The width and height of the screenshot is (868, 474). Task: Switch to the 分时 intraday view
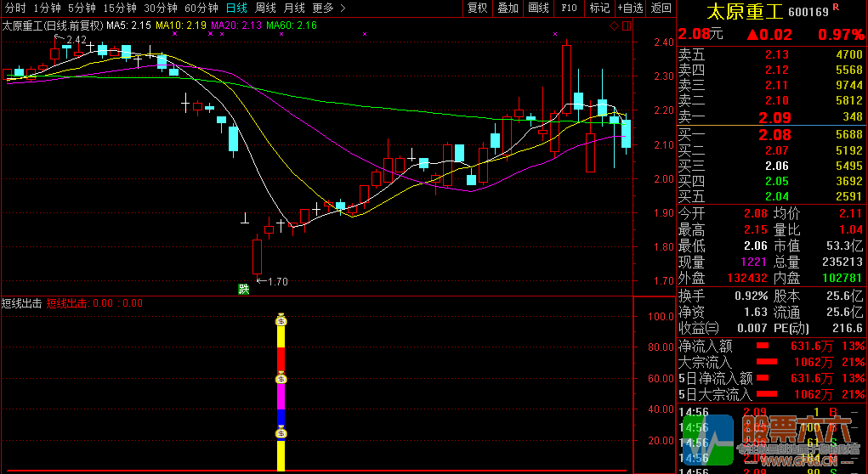point(14,8)
